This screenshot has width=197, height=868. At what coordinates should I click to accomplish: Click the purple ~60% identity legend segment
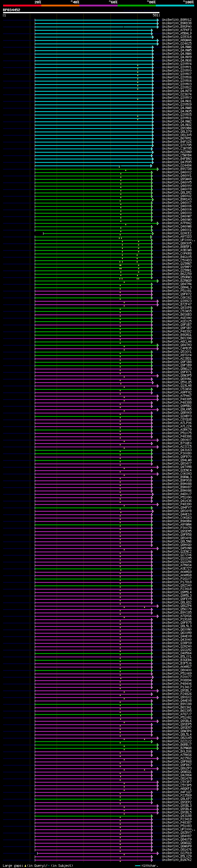(x=98, y=6)
